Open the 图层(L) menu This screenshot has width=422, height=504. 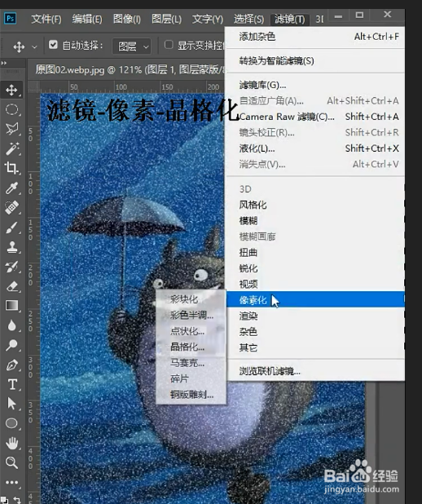coord(166,19)
